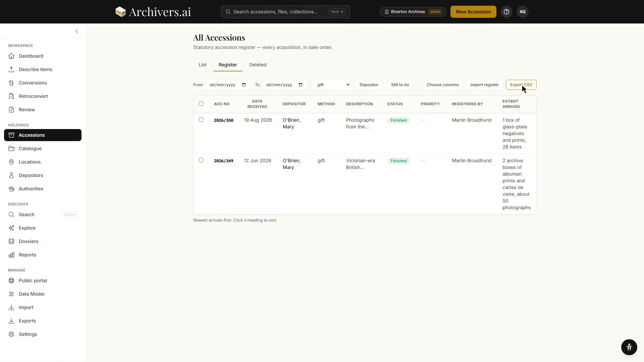The width and height of the screenshot is (644, 362).
Task: Click the 'Victorian-era British...' description cell
Action: 360,164
